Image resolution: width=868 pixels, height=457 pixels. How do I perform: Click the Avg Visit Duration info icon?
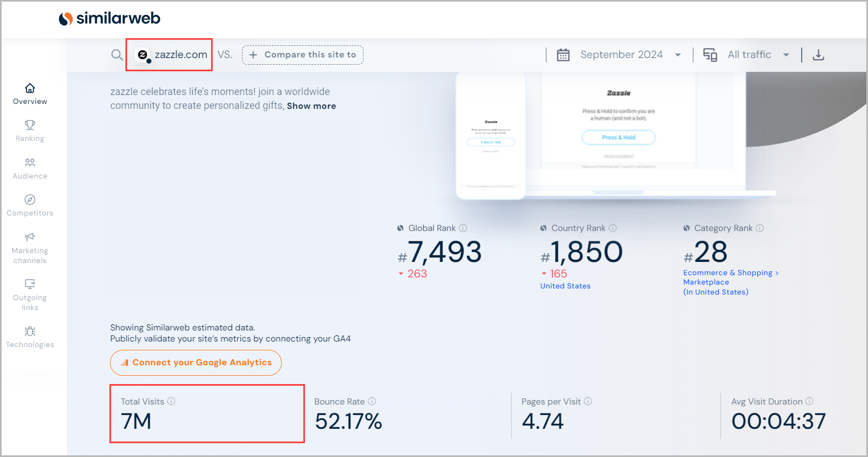tap(809, 401)
